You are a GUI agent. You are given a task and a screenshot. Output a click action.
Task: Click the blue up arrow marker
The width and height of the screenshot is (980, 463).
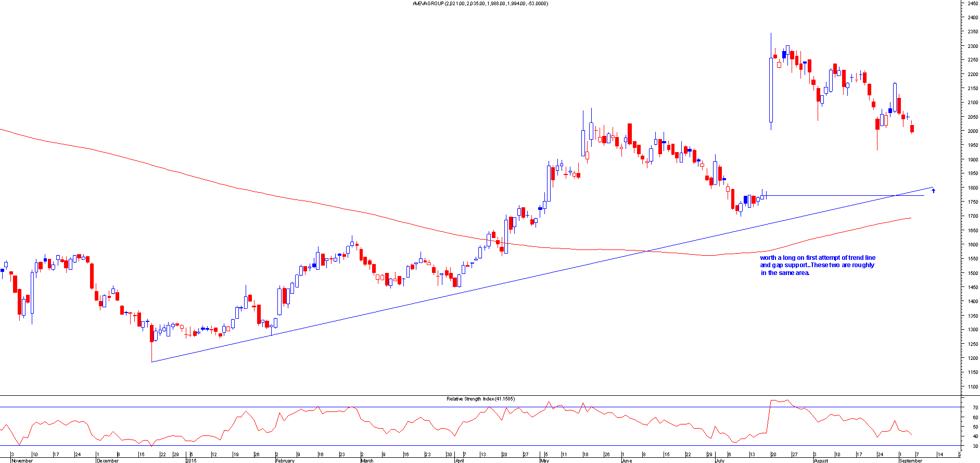[x=933, y=191]
